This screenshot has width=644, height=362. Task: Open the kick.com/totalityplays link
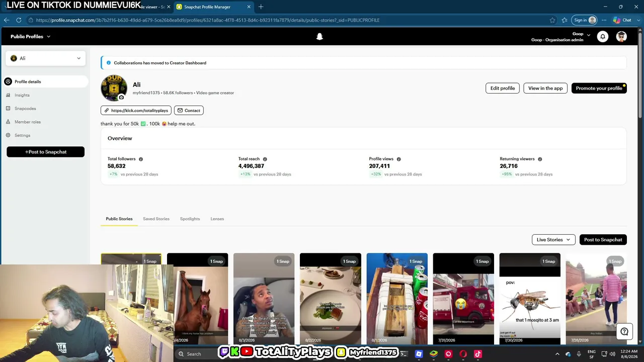[136, 111]
